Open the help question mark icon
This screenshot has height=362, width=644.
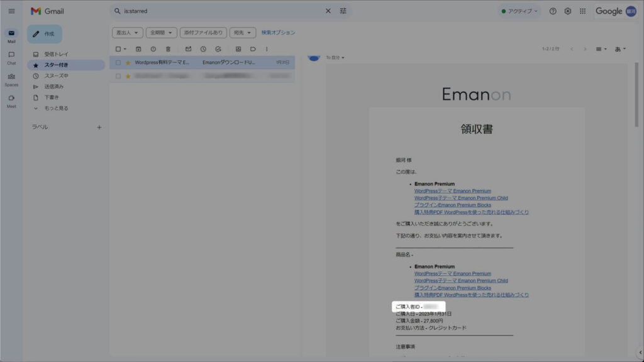pyautogui.click(x=553, y=11)
